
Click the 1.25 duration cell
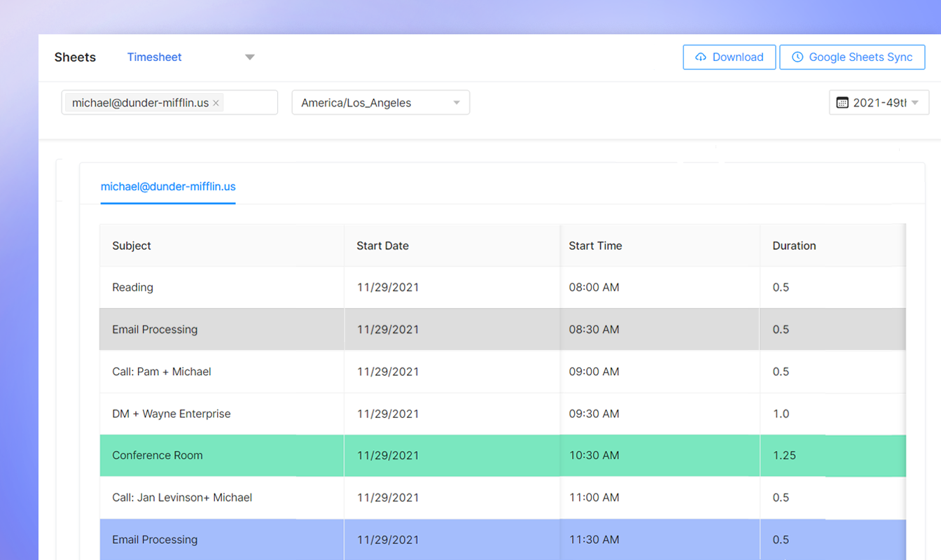[x=832, y=456]
